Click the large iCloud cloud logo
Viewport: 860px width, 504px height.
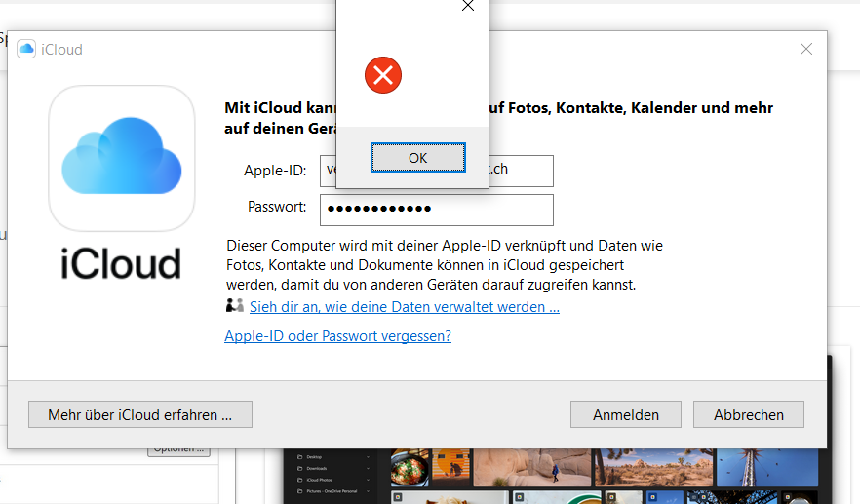click(x=121, y=158)
